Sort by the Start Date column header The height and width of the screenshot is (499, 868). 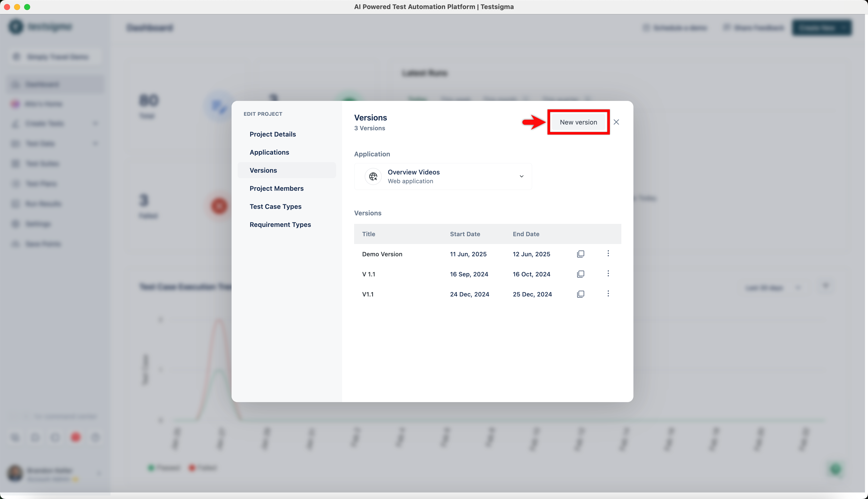tap(464, 234)
